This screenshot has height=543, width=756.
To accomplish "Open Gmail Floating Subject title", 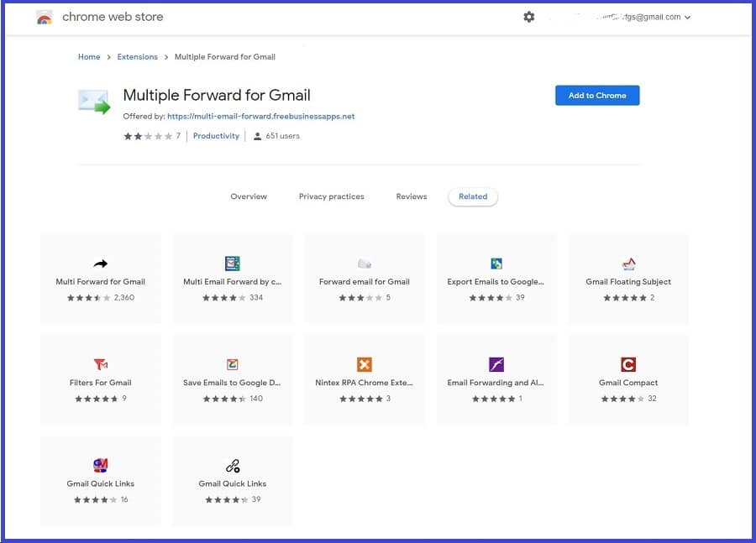I will point(628,282).
